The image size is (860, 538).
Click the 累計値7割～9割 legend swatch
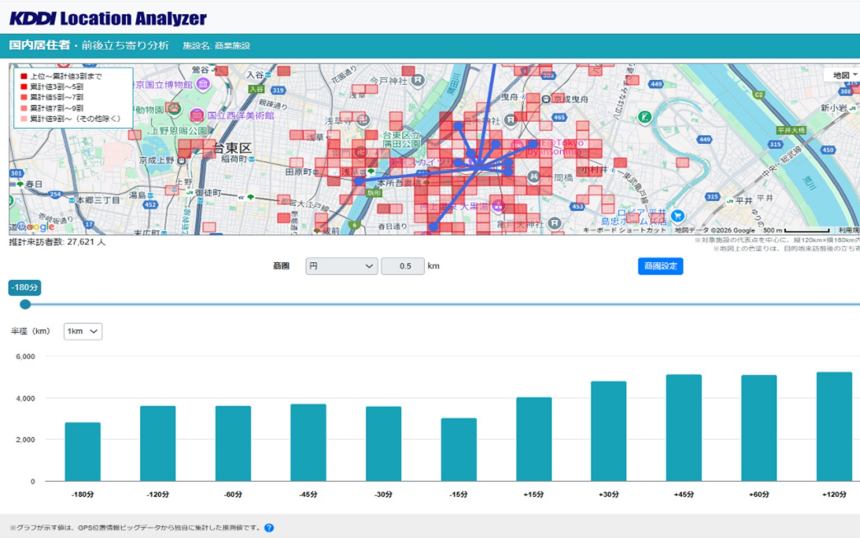(x=24, y=108)
